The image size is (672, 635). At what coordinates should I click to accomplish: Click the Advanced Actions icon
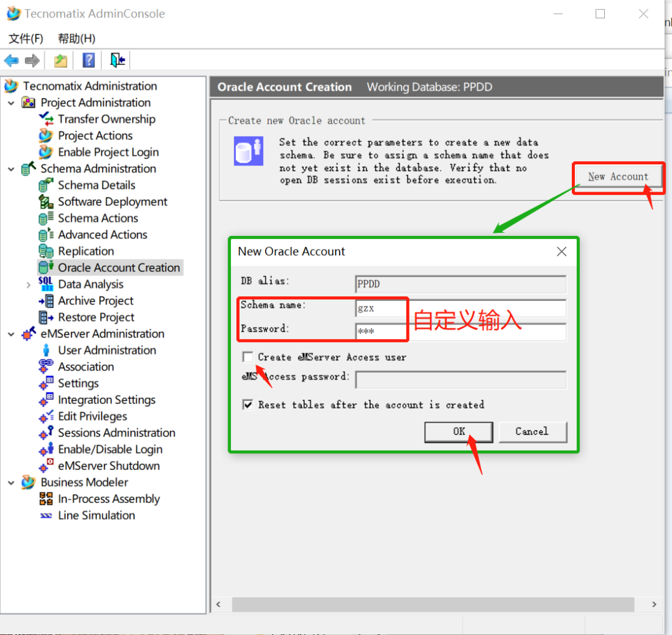(46, 235)
